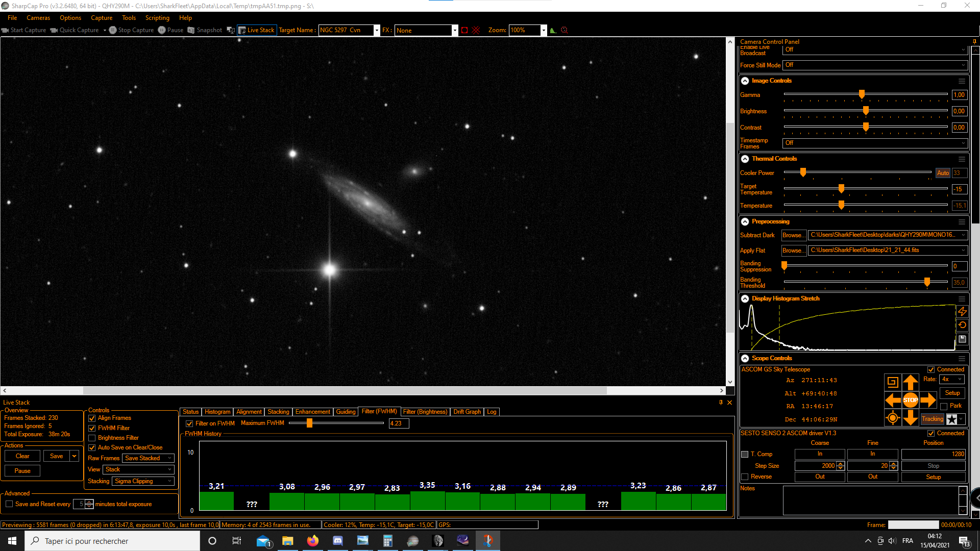Open the Zoom level dropdown

(x=543, y=30)
